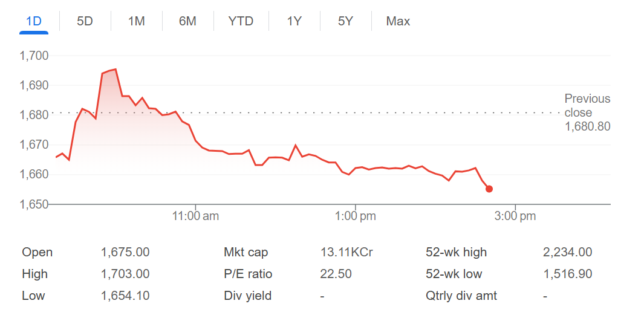Screen dimensions: 644x318
Task: Click the 1:00 pm axis label
Action: [x=356, y=216]
